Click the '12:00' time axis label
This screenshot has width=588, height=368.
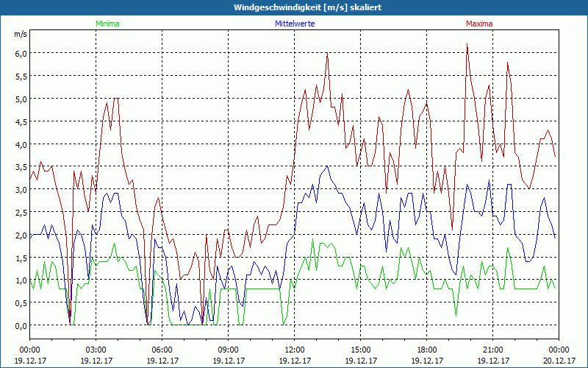click(295, 350)
